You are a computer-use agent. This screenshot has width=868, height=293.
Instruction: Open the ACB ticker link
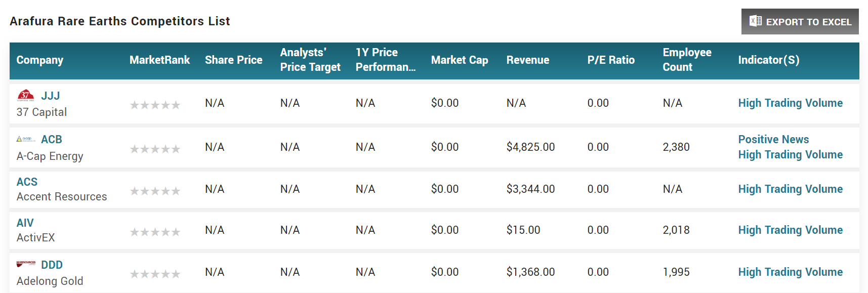pyautogui.click(x=52, y=139)
